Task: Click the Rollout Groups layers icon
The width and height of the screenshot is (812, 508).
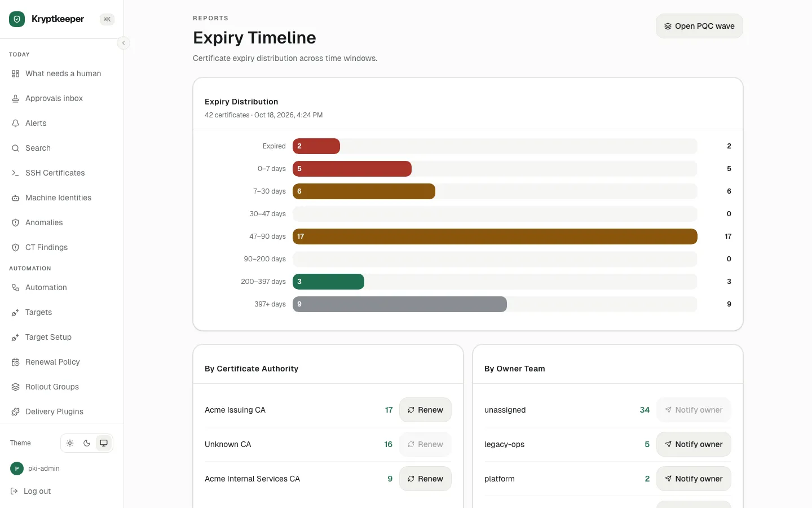Action: [16, 387]
